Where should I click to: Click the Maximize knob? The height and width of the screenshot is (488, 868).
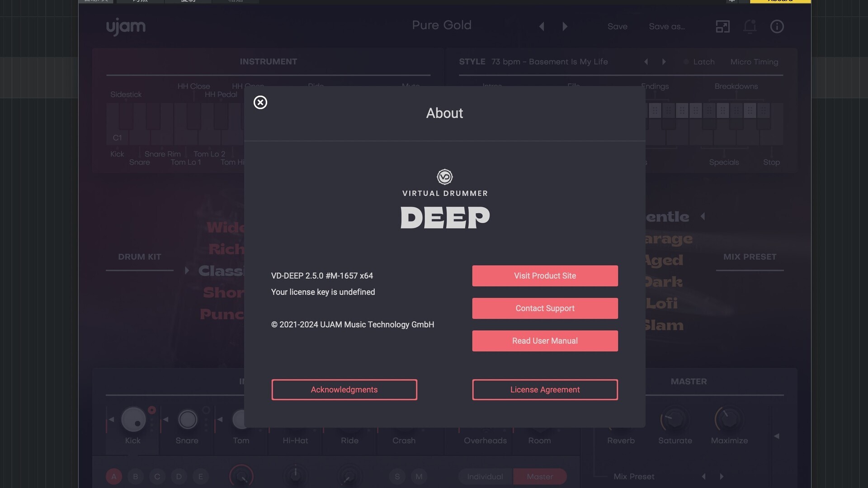729,419
